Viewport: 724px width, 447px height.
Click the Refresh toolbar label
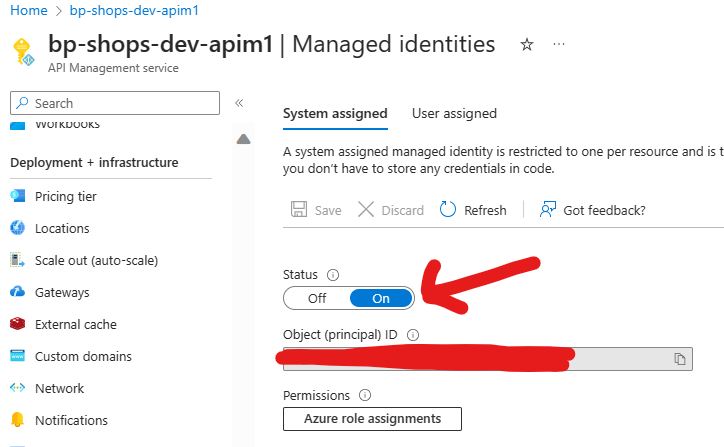tap(485, 211)
